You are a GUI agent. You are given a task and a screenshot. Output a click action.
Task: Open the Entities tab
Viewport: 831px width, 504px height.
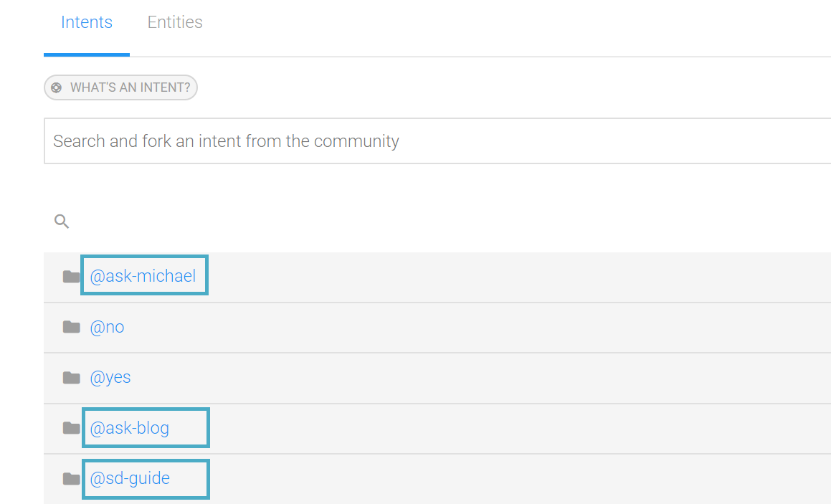coord(175,22)
